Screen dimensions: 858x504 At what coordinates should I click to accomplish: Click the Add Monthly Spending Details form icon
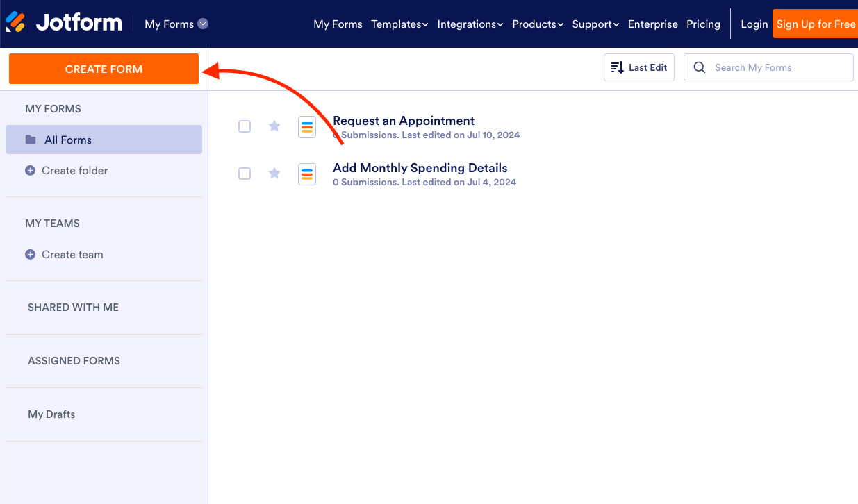pyautogui.click(x=307, y=174)
